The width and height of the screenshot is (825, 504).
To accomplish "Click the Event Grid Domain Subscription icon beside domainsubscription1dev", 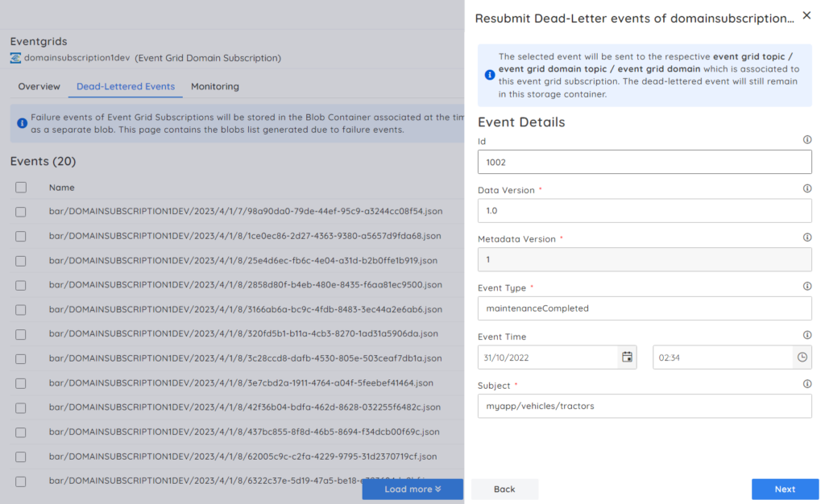I will click(16, 57).
